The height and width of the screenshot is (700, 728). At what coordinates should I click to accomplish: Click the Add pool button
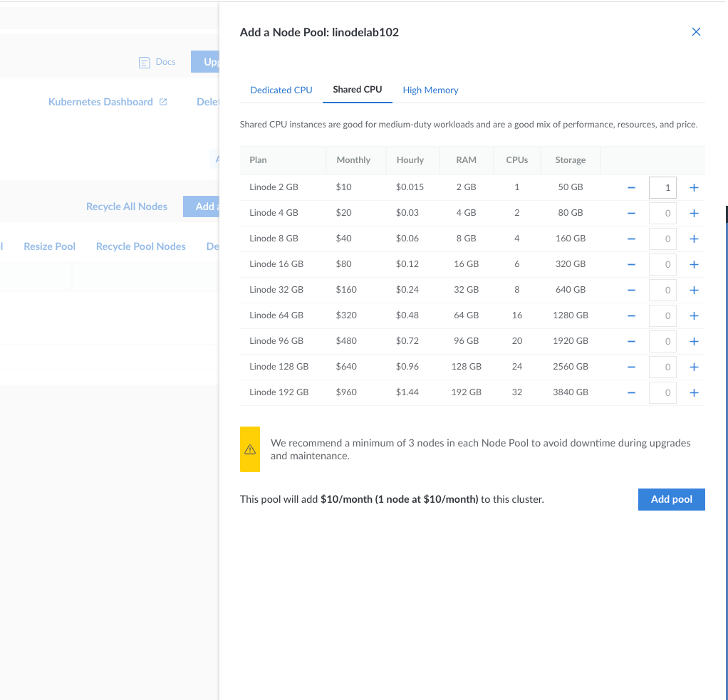pos(671,499)
